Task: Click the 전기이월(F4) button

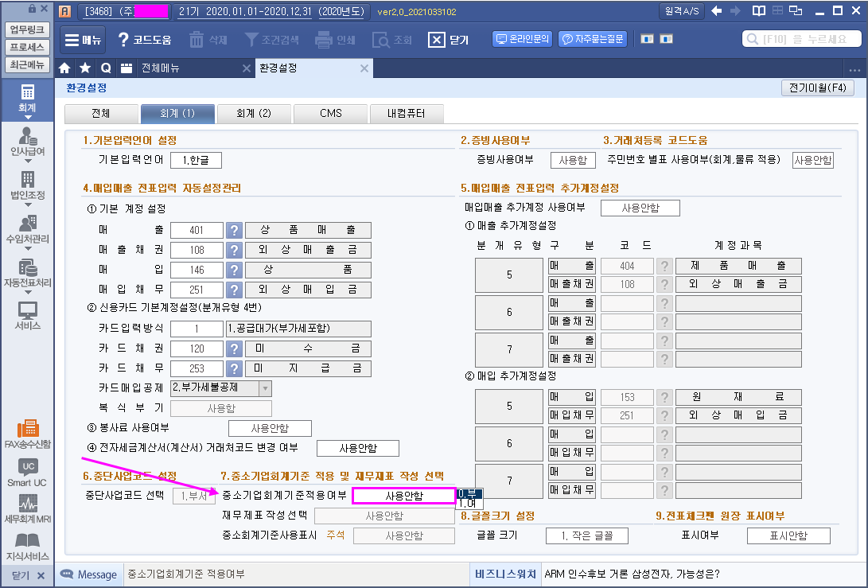Action: (x=818, y=88)
